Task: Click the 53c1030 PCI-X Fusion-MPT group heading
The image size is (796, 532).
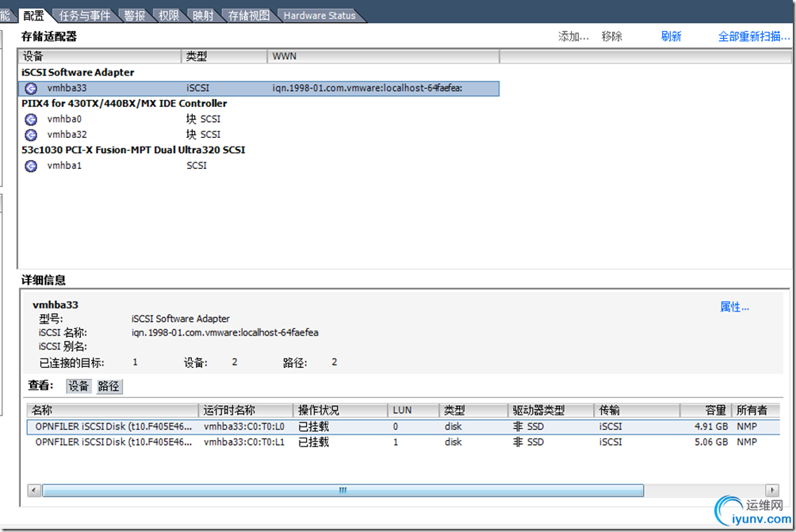Action: 133,151
